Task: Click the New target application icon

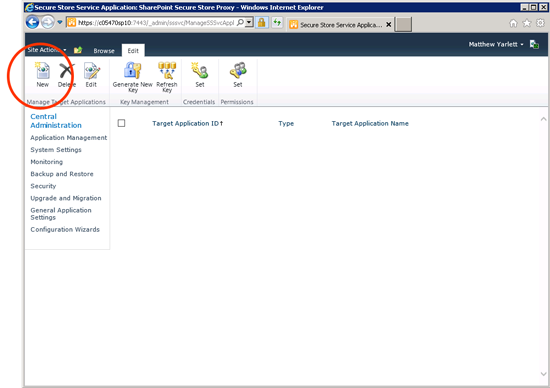Action: tap(42, 71)
